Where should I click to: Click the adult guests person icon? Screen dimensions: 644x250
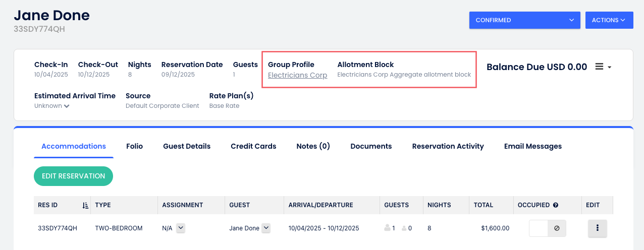point(387,228)
